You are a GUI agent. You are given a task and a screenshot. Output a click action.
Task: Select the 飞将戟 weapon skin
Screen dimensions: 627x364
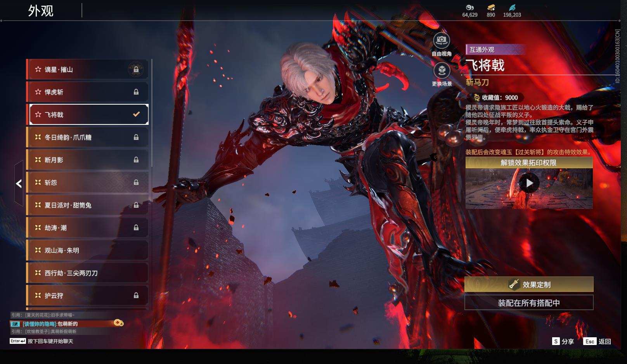[x=88, y=114]
